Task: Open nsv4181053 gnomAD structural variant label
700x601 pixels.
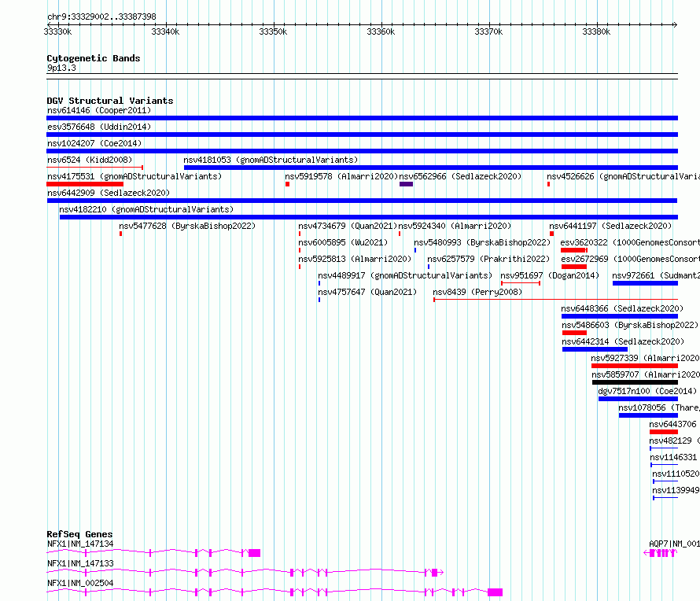Action: [271, 160]
